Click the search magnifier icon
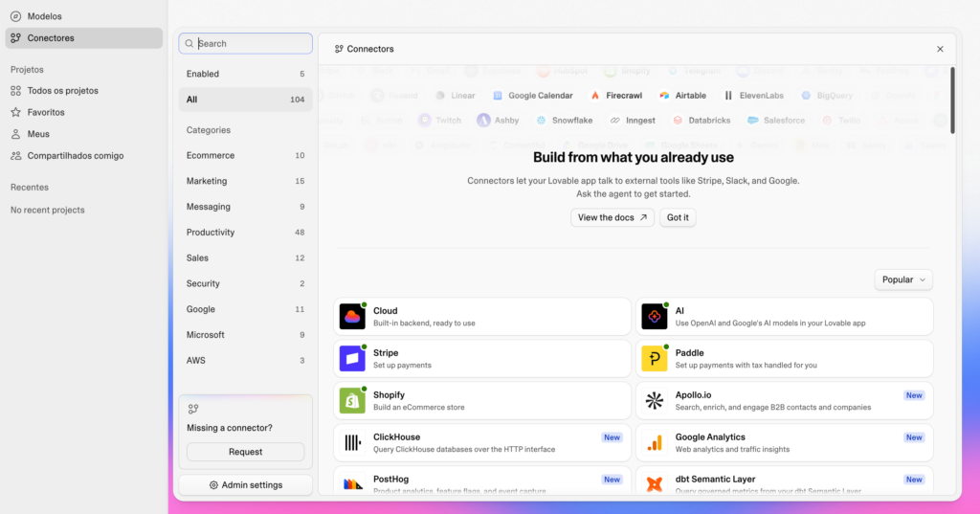980x514 pixels. pos(189,44)
